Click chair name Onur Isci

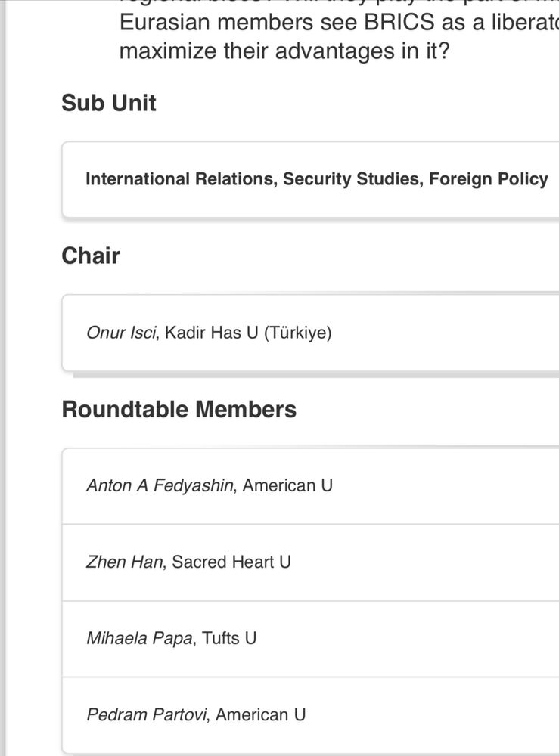coord(122,333)
